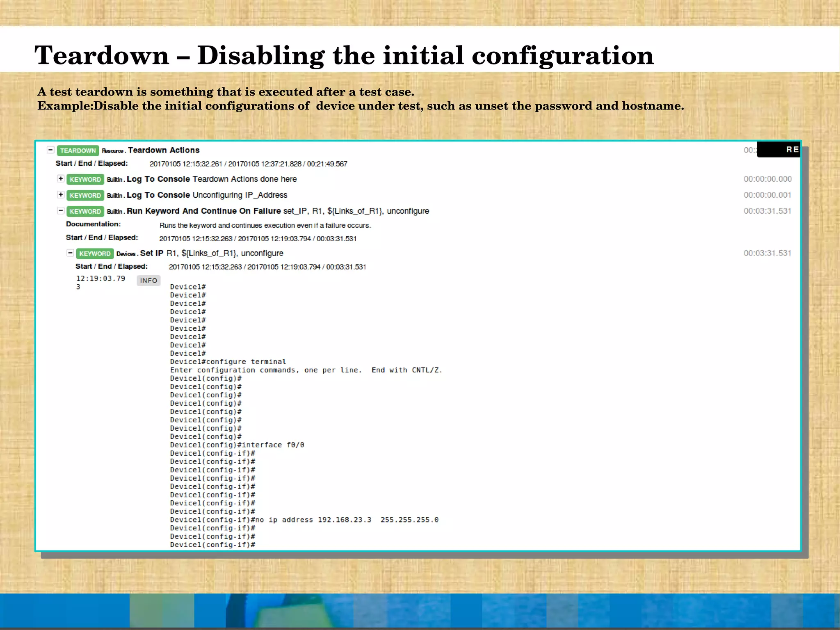The width and height of the screenshot is (840, 630).
Task: Click the KEYWORD badge beside Teardown Actions done here
Action: click(x=85, y=179)
